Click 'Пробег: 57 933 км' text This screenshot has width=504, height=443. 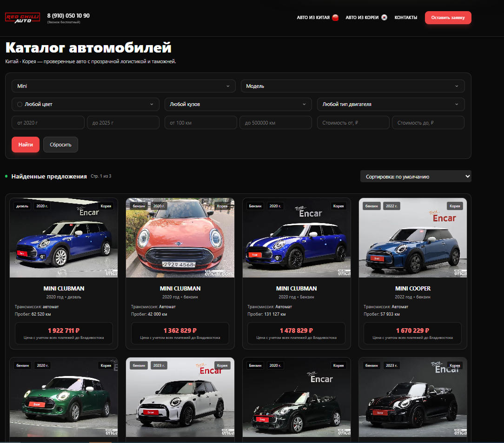click(382, 314)
